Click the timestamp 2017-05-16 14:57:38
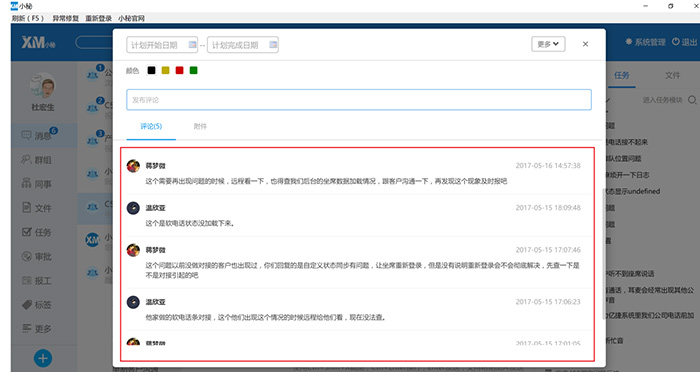Viewport: 700px width, 372px height. pos(548,166)
